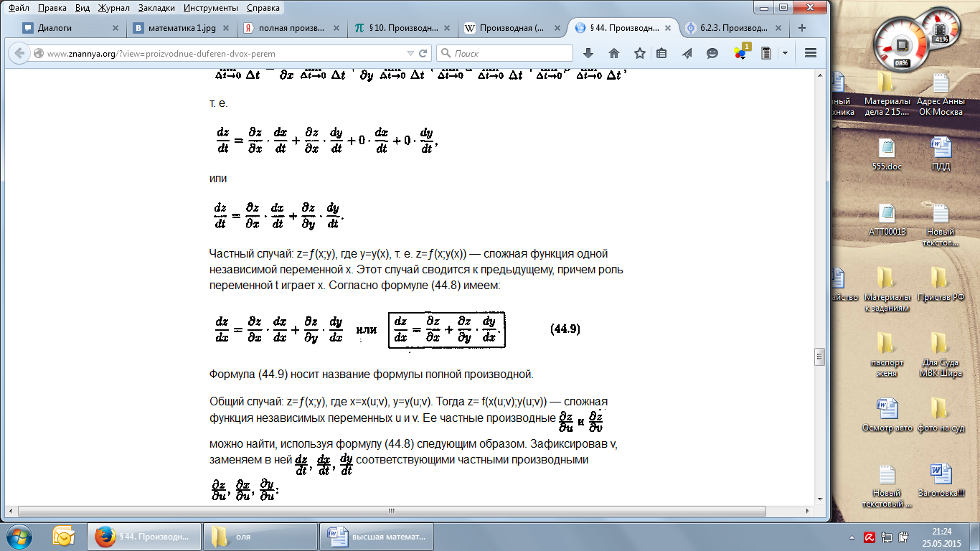Screen dimensions: 980x551
Task: Click the paper plane share icon
Action: point(687,53)
